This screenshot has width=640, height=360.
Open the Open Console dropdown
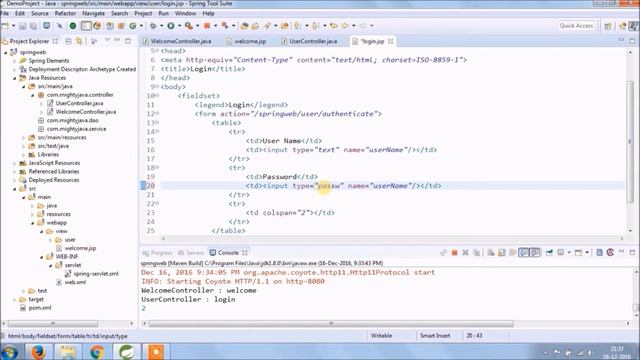pos(587,253)
